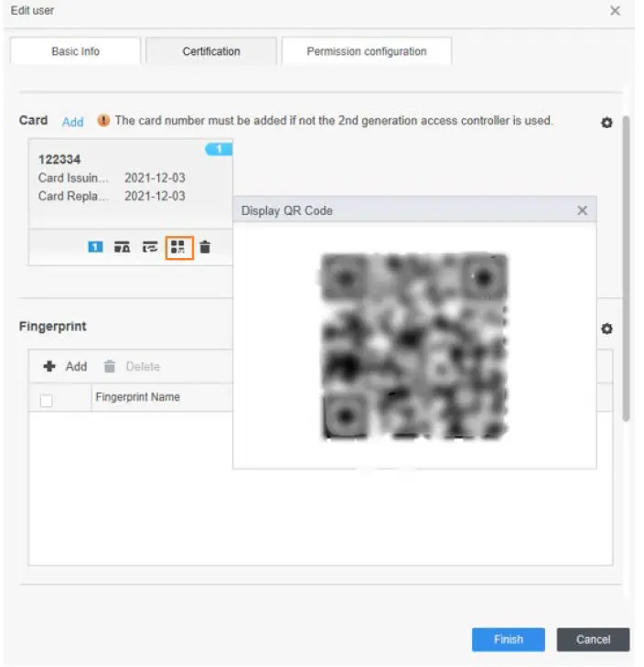
Task: Open the Certification tab
Action: point(211,51)
